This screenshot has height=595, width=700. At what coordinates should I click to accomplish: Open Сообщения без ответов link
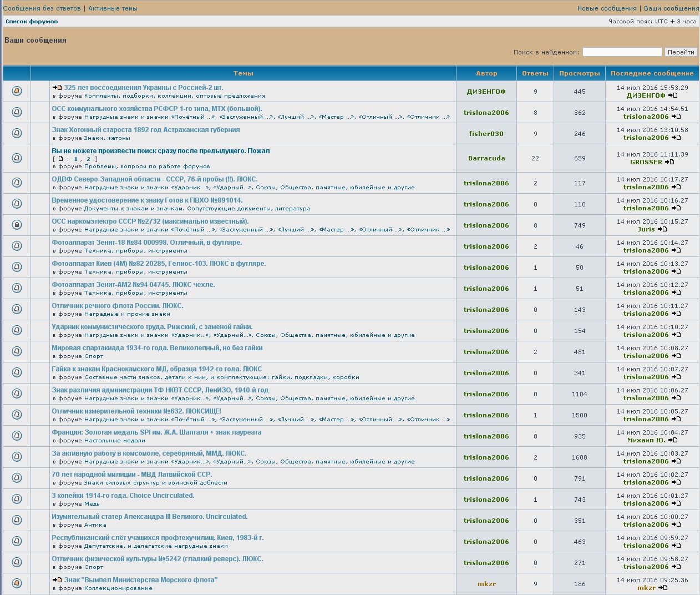[x=42, y=8]
